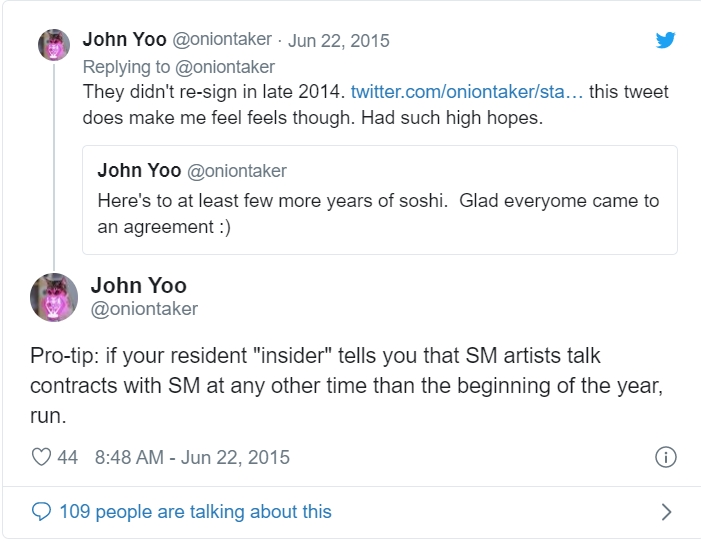This screenshot has height=542, width=701.
Task: Expand the conversation with the right chevron
Action: (666, 512)
